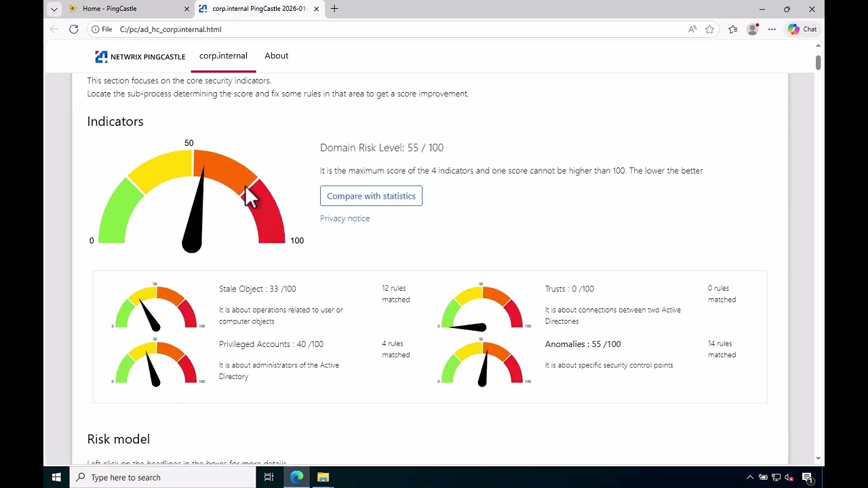
Task: Open the favorites list icon
Action: click(x=733, y=29)
